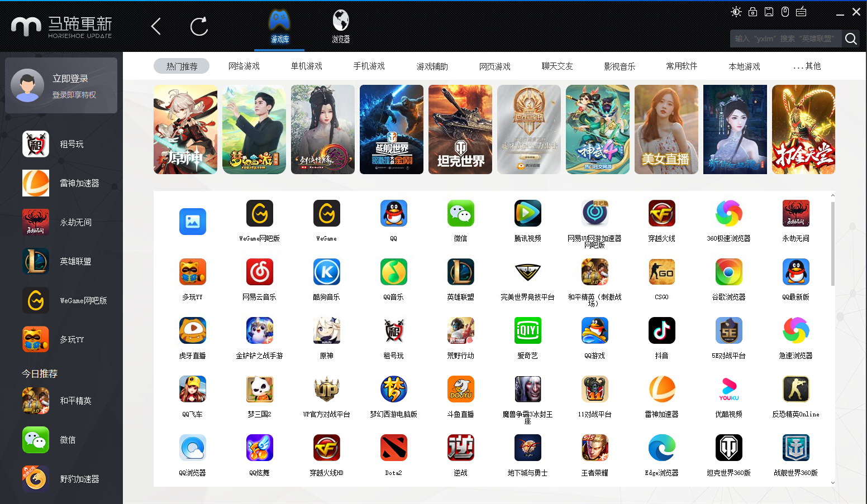
Task: Open Edge浏览器 icon
Action: [x=662, y=448]
